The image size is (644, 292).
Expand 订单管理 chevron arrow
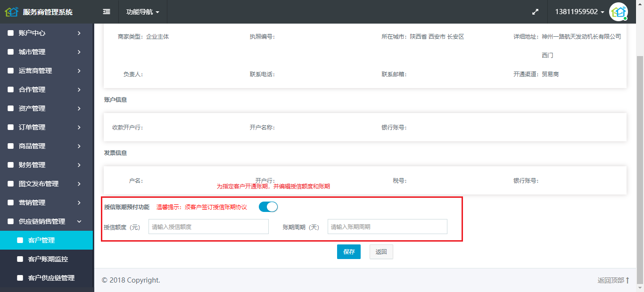[x=79, y=127]
